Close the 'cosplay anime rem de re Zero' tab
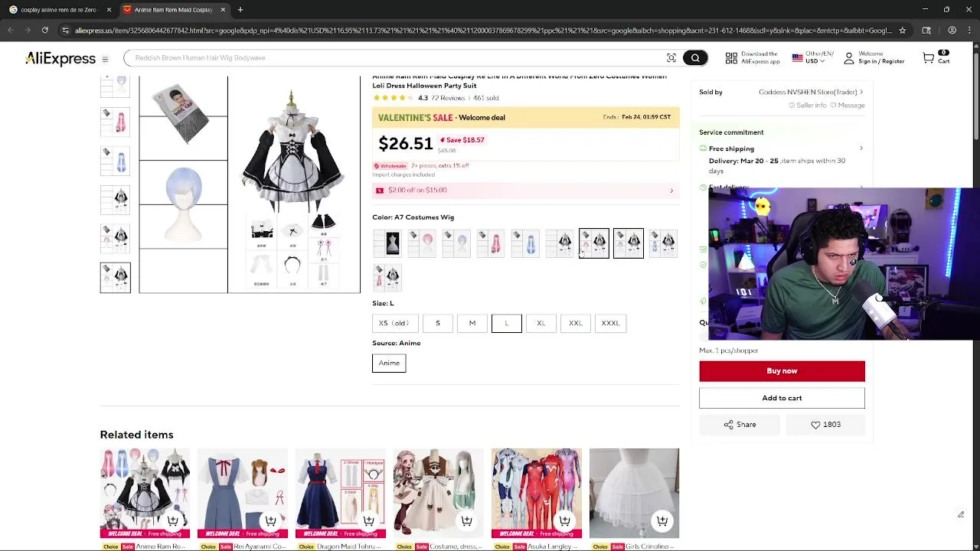This screenshot has height=551, width=980. 109,9
